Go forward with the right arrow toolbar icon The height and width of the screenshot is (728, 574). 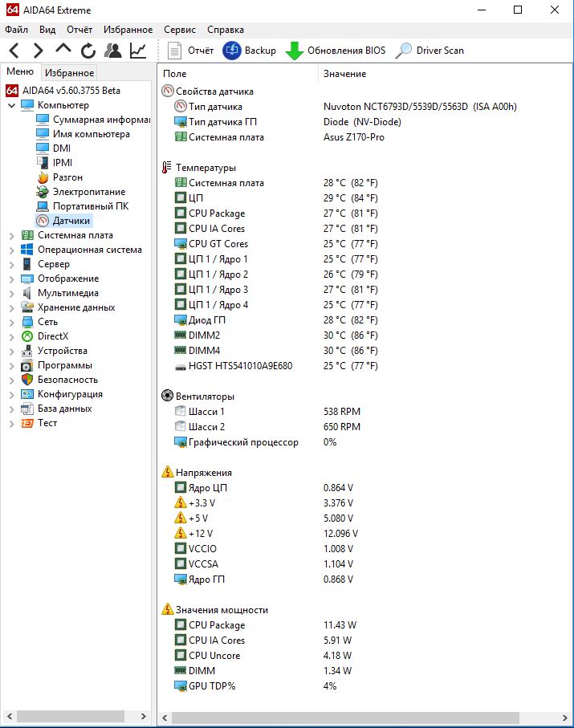(38, 50)
